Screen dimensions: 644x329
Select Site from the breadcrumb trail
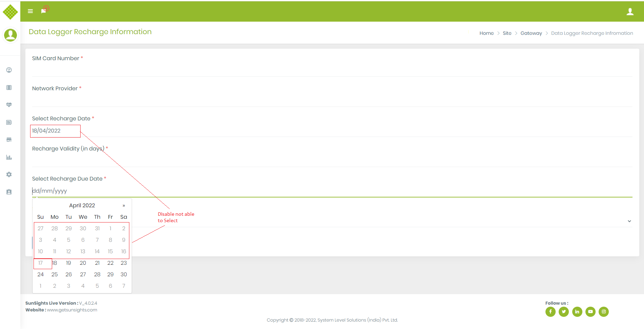point(507,33)
